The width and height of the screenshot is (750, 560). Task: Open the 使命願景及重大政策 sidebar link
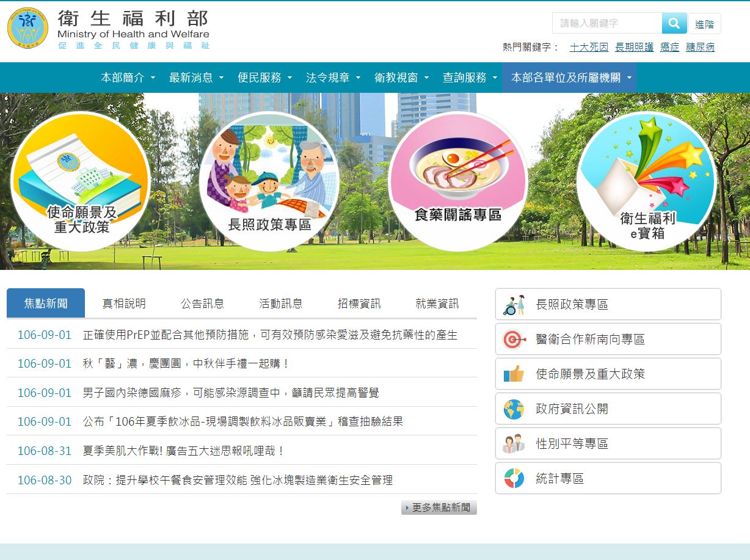(608, 374)
